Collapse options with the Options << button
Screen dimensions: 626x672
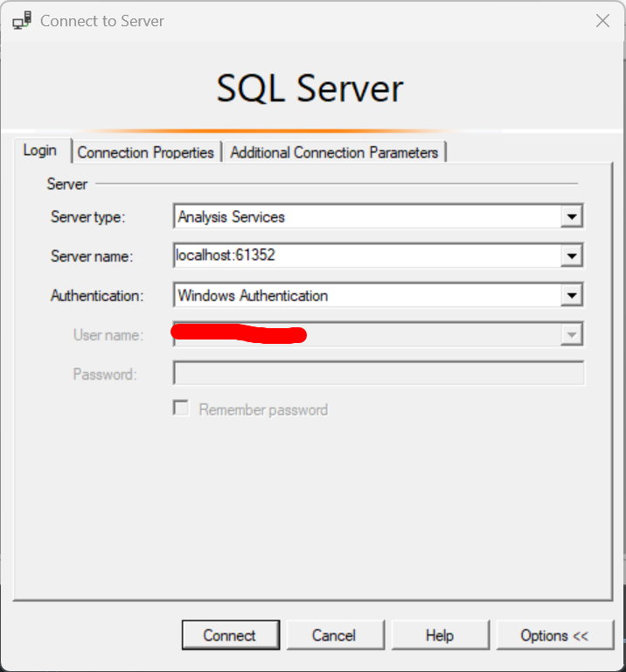[x=555, y=634]
